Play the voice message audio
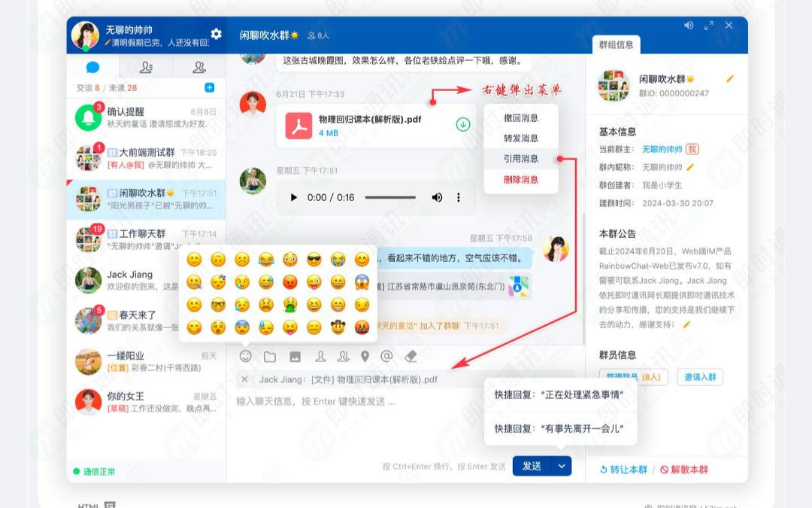 coord(294,197)
